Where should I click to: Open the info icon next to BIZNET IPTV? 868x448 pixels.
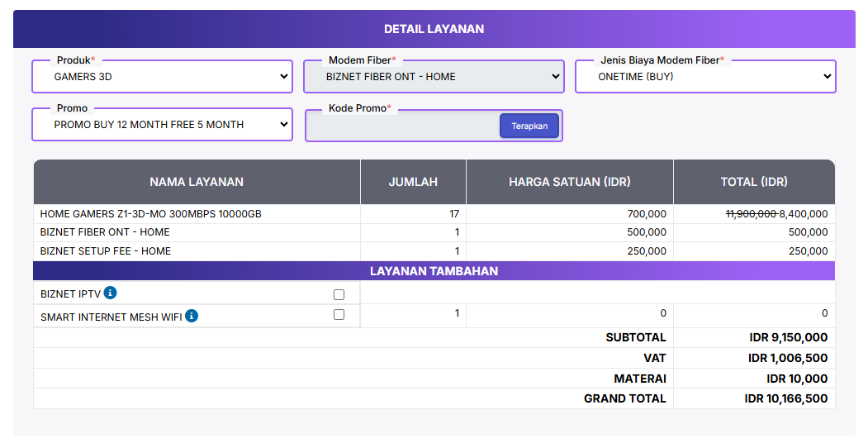point(110,293)
